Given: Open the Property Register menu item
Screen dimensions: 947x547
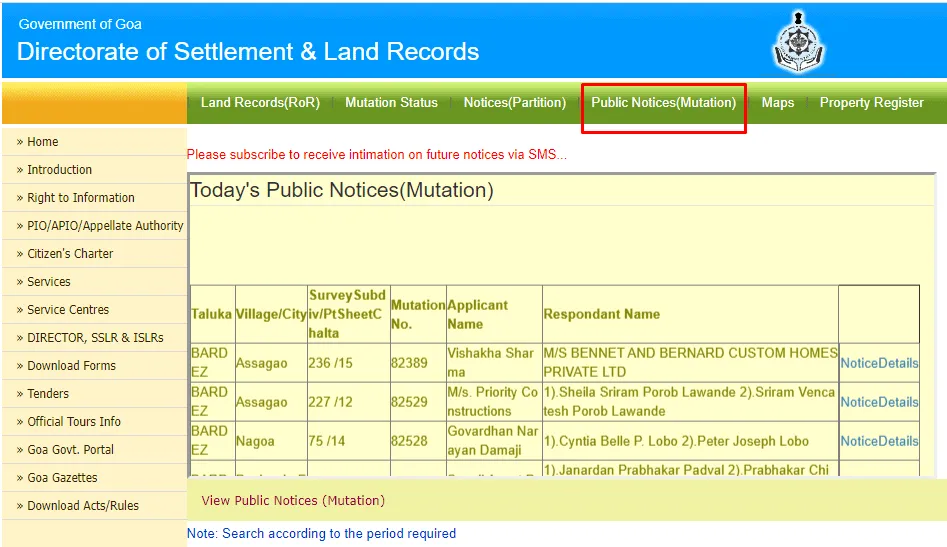Looking at the screenshot, I should tap(871, 103).
